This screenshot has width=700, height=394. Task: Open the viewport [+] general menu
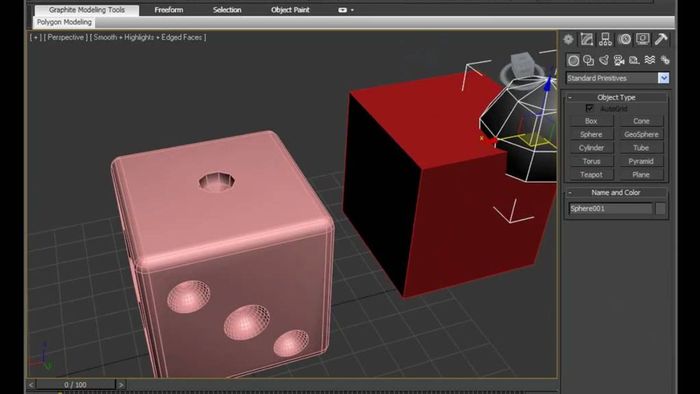(x=35, y=37)
